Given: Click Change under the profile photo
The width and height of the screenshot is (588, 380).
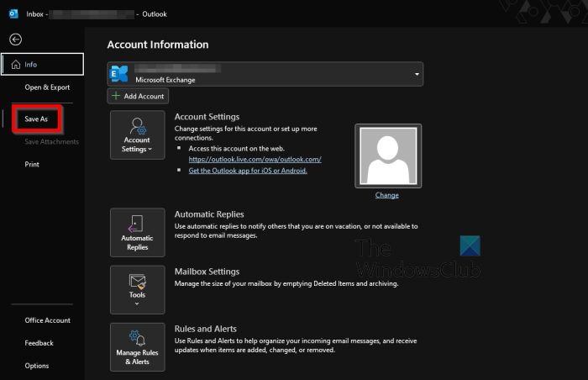Looking at the screenshot, I should coord(387,195).
